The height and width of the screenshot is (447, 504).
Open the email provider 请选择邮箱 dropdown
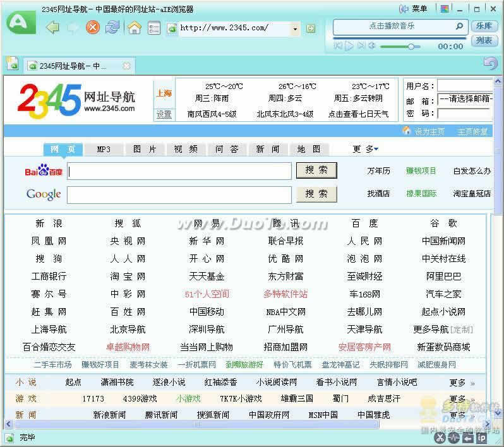point(465,99)
